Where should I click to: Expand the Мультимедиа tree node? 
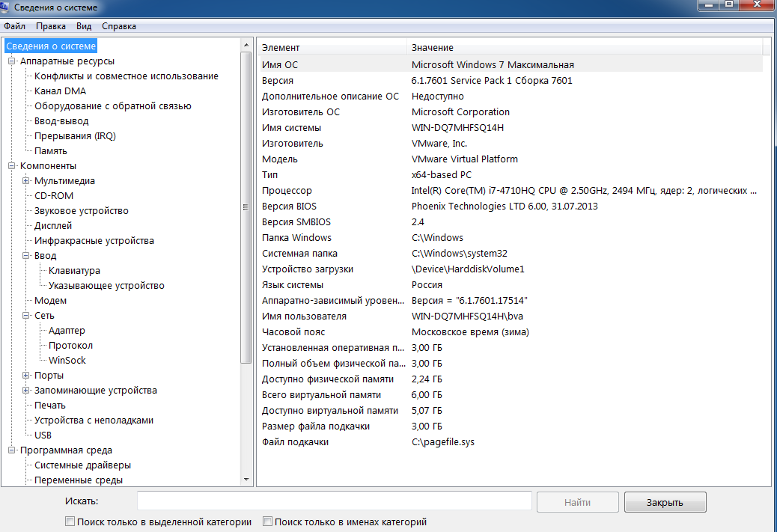coord(26,181)
